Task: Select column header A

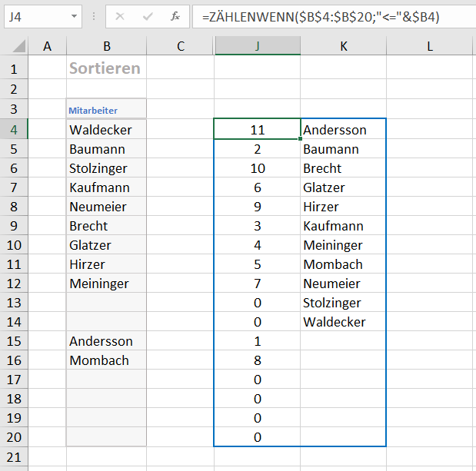Action: point(47,46)
